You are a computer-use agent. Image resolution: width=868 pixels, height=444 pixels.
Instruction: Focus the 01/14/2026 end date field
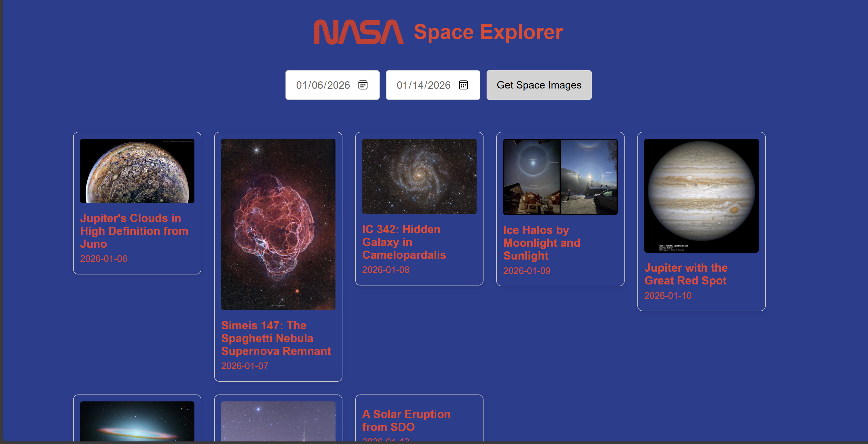pyautogui.click(x=433, y=85)
